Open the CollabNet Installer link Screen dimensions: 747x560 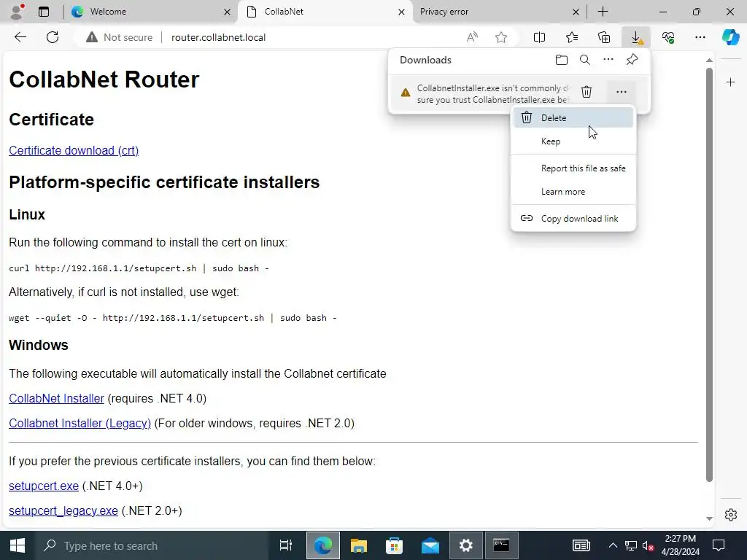(56, 399)
